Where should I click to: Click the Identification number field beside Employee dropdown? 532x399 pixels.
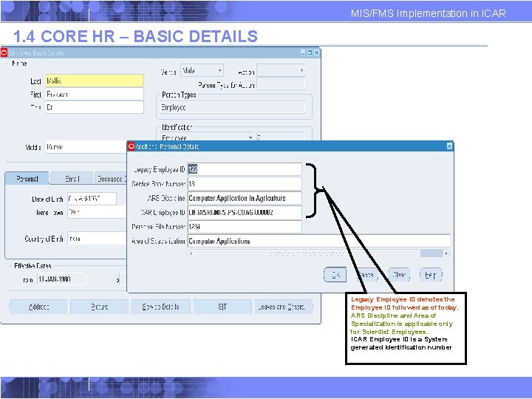[x=281, y=137]
